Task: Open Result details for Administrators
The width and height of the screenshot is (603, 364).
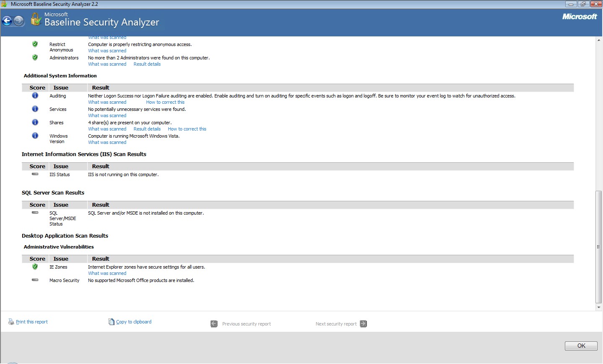Action: [147, 64]
